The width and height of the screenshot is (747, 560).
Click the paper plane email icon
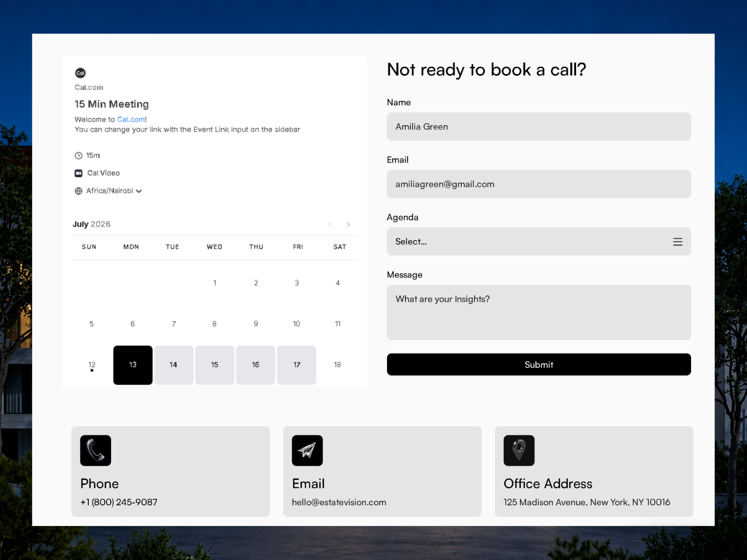(x=307, y=450)
